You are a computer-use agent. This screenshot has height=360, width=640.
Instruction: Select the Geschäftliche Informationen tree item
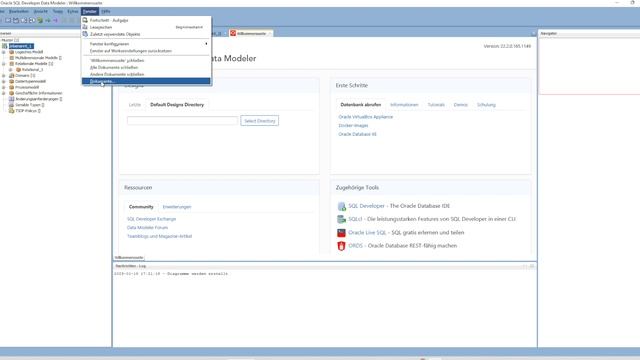38,93
